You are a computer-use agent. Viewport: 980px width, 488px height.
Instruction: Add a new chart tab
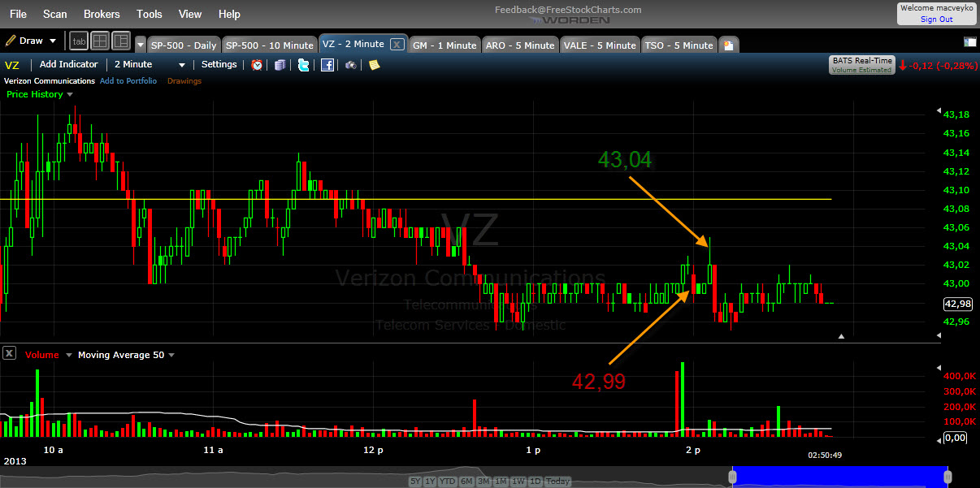(729, 45)
